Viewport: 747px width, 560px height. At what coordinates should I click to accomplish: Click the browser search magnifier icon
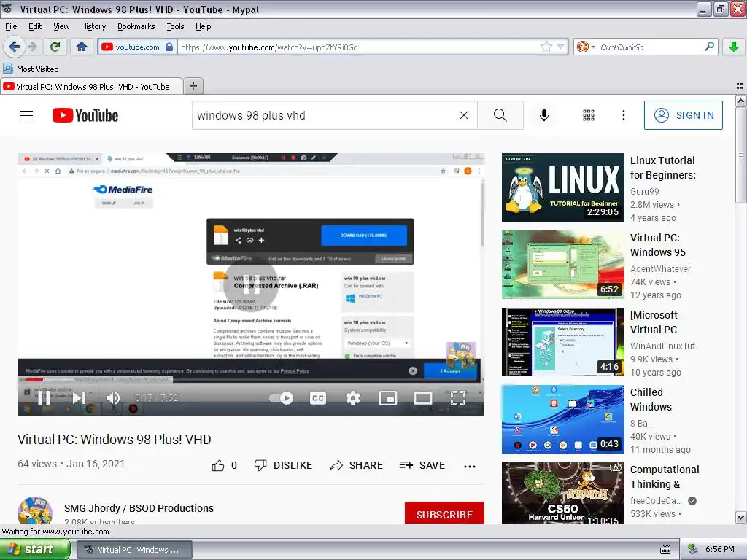[709, 46]
